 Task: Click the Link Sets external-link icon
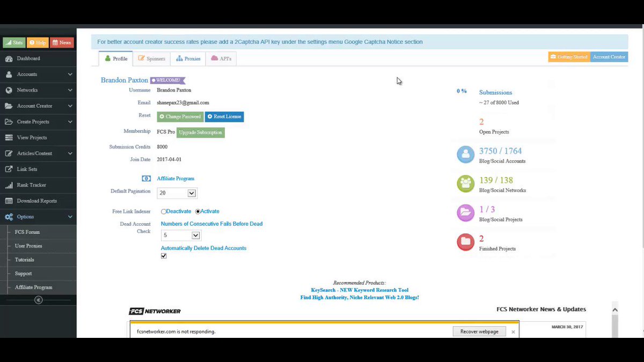[9, 169]
